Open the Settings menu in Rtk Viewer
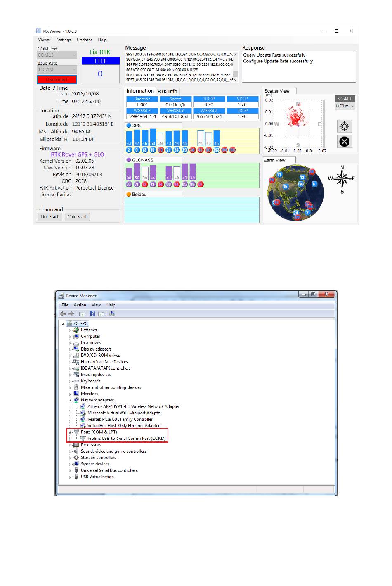 (x=64, y=40)
